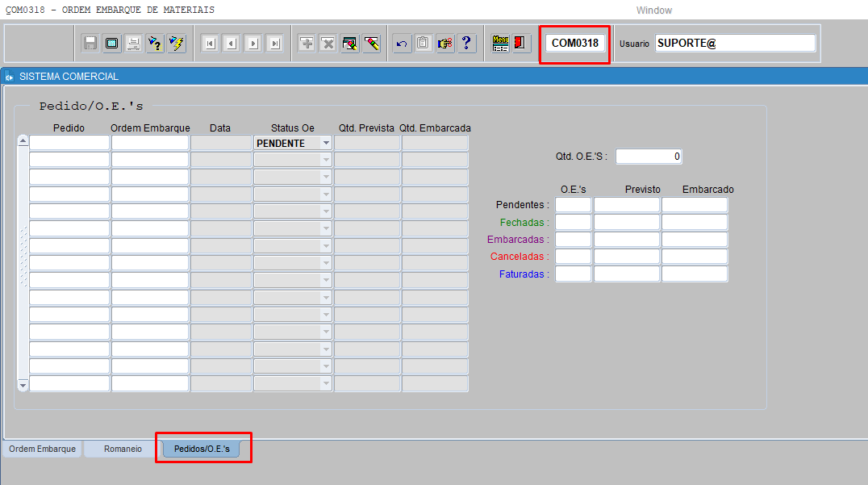868x485 pixels.
Task: Click the Usuario field showing SUPORTE@
Action: coord(735,44)
